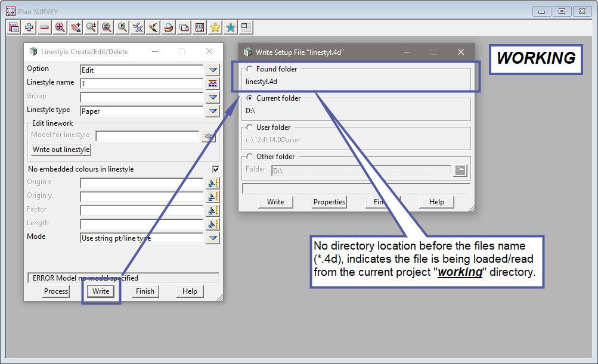The image size is (598, 364).
Task: Click the Properties button
Action: pyautogui.click(x=329, y=202)
